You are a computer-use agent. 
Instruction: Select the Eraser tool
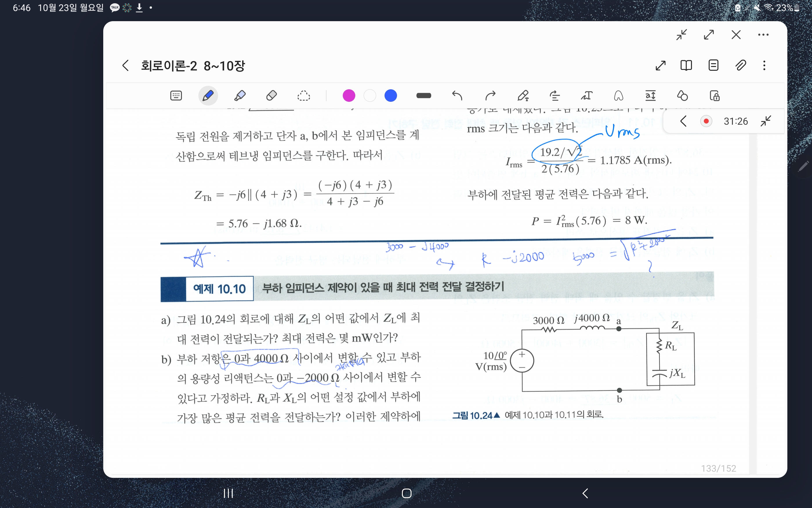271,96
